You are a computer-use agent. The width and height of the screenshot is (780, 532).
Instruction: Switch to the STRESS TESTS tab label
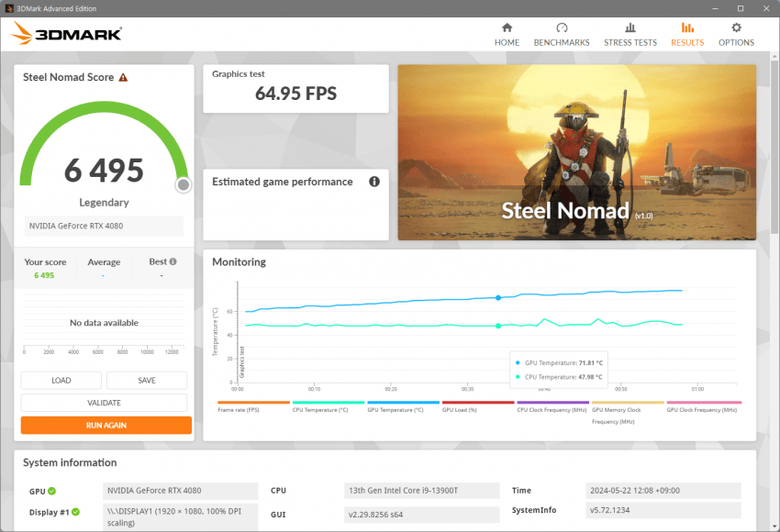(x=630, y=43)
